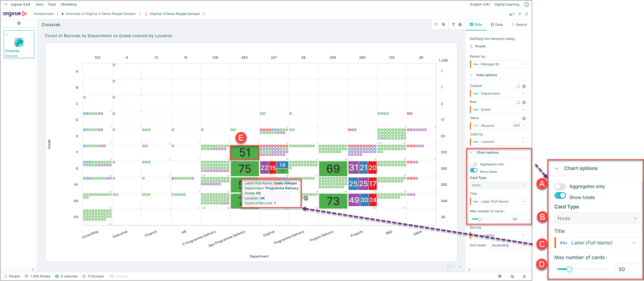
Task: Swap the Column dimension using its swap icon
Action: 518,86
